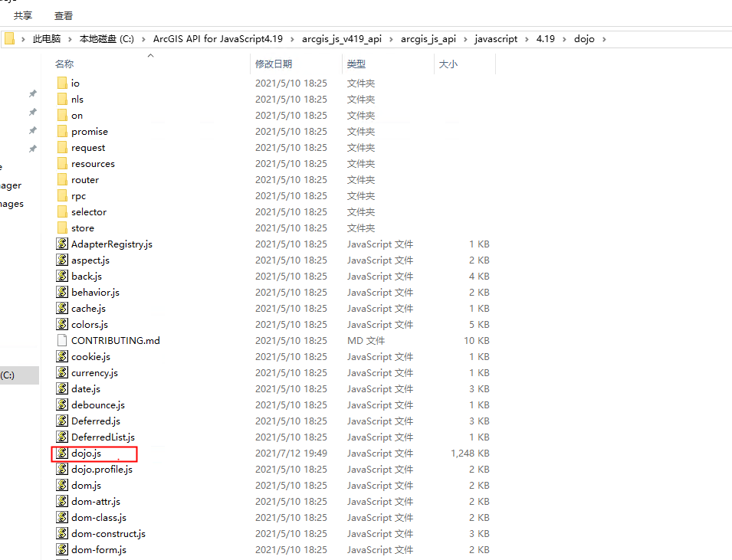
Task: Click the MD 文件 type cell
Action: pos(366,340)
